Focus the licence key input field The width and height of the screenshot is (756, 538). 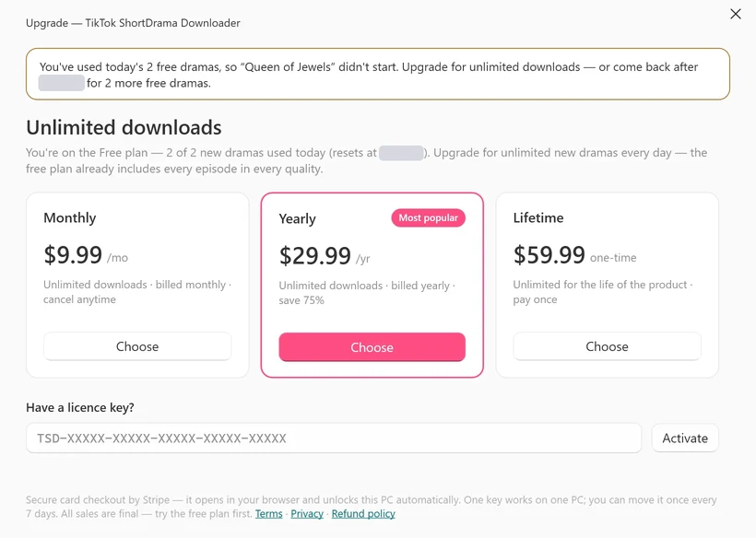pyautogui.click(x=334, y=438)
